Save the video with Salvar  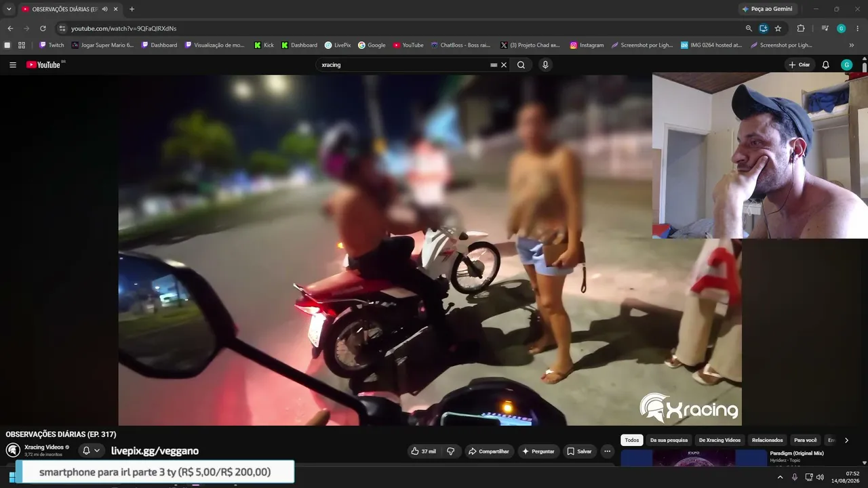pos(579,451)
